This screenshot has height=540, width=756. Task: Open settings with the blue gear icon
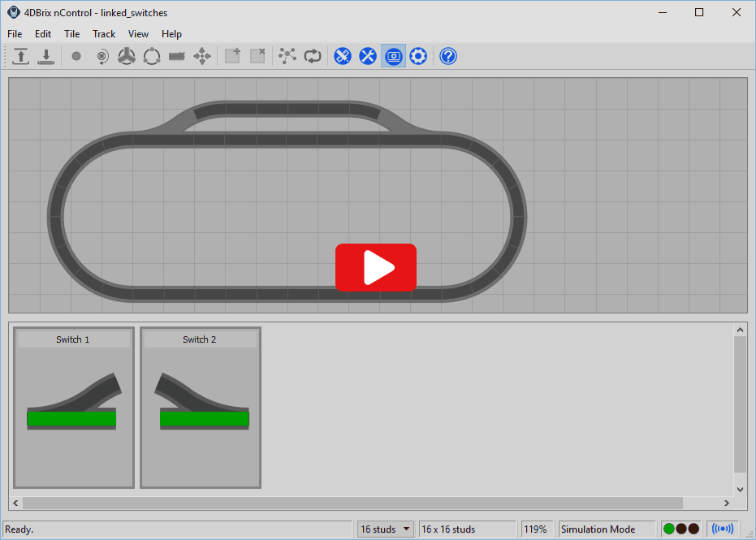point(418,56)
